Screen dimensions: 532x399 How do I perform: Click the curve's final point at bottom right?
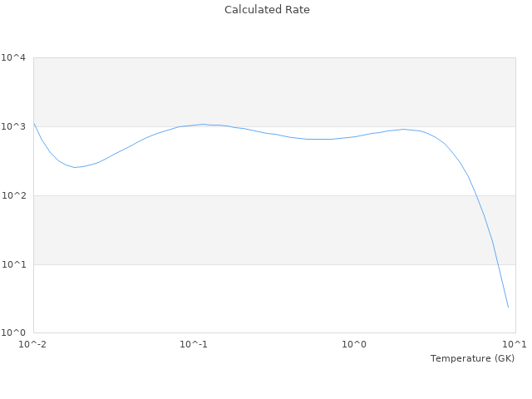tap(508, 308)
